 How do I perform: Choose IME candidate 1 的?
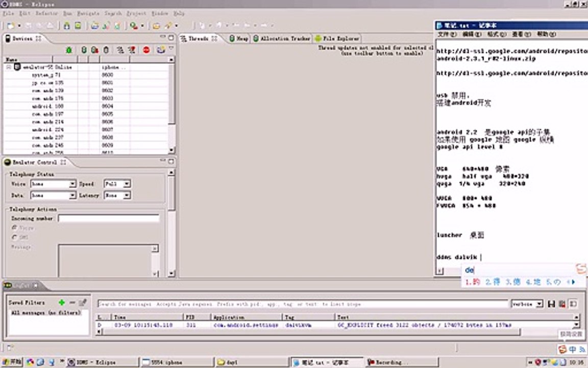coord(473,282)
